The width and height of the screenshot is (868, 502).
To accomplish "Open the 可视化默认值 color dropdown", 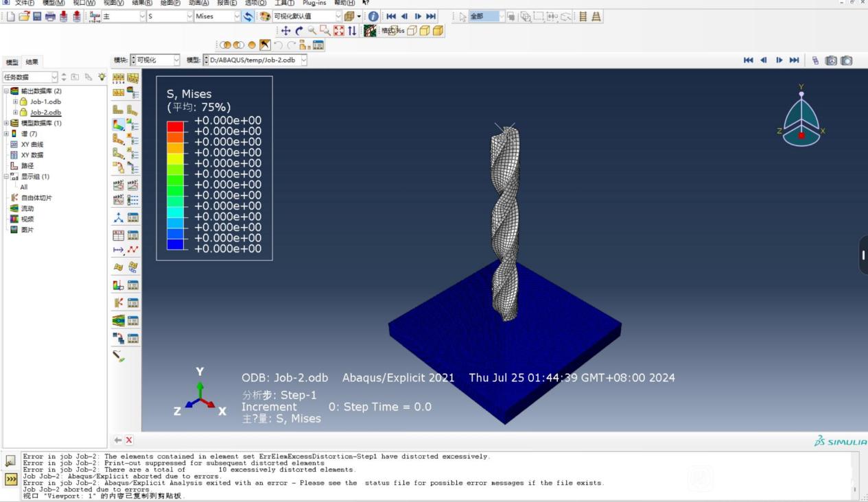I will pos(307,16).
